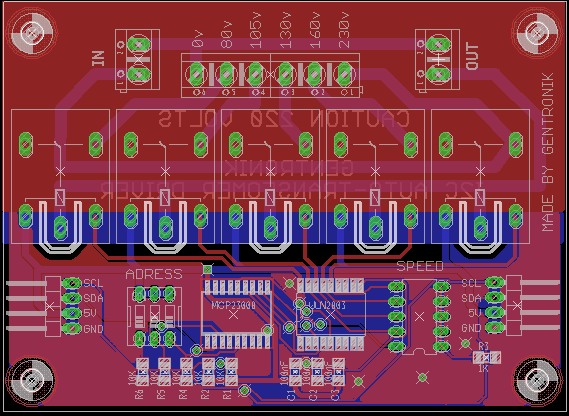Click the 5V label on the left header
The height and width of the screenshot is (416, 569).
click(x=90, y=313)
